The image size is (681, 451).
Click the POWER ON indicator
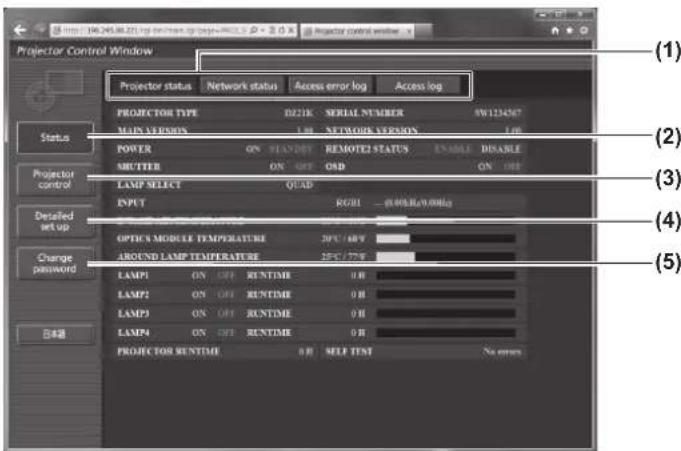253,149
